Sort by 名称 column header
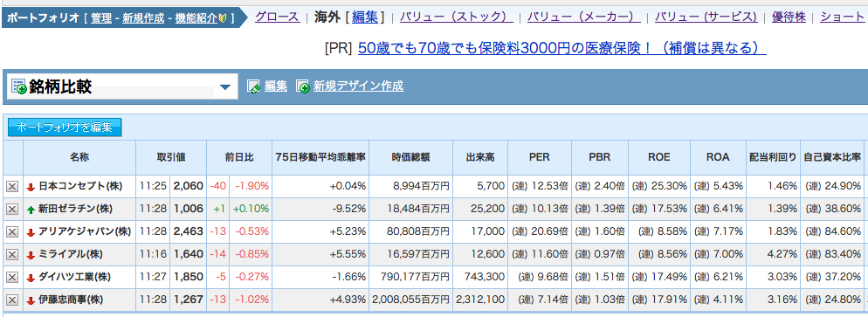 tap(79, 157)
